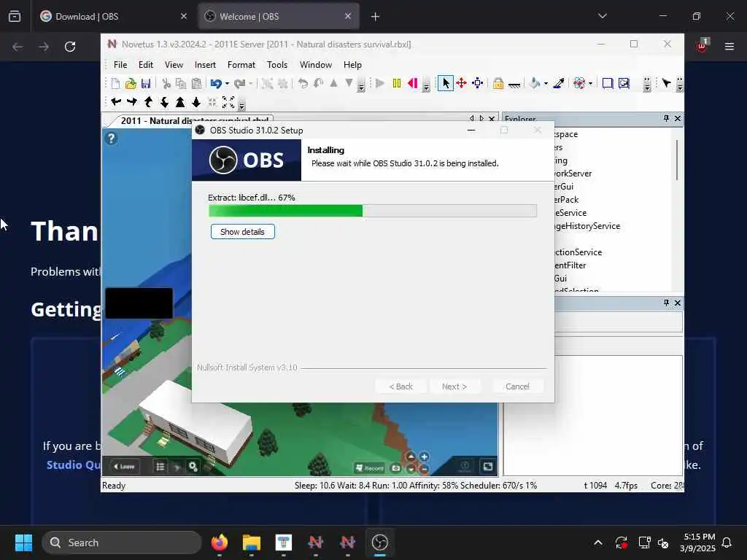Click the padlock Lock tool icon
747x560 pixels.
pos(498,84)
